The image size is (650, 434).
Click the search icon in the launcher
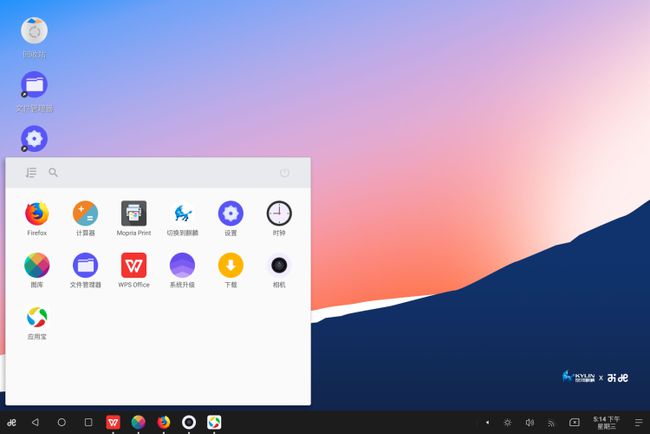[x=54, y=173]
